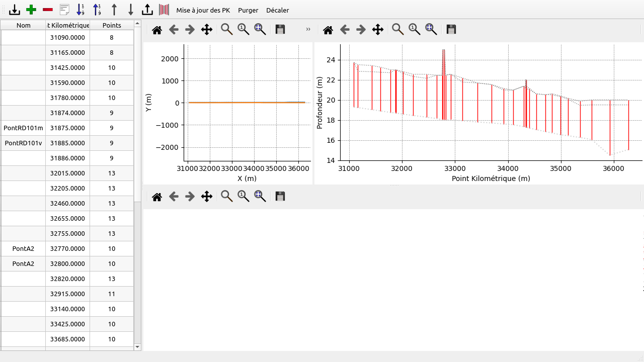Expand hidden toolbar items with chevron

coord(308,30)
